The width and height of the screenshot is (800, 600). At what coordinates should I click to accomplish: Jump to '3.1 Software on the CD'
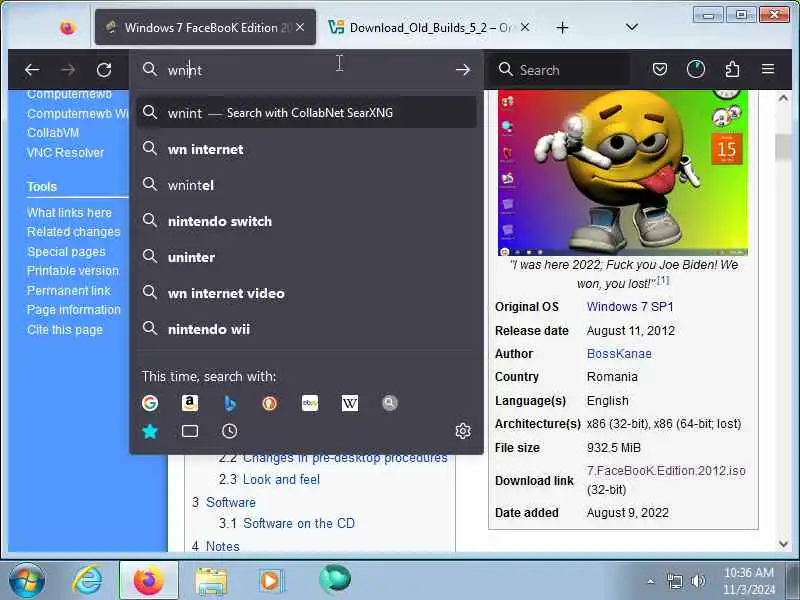point(287,523)
